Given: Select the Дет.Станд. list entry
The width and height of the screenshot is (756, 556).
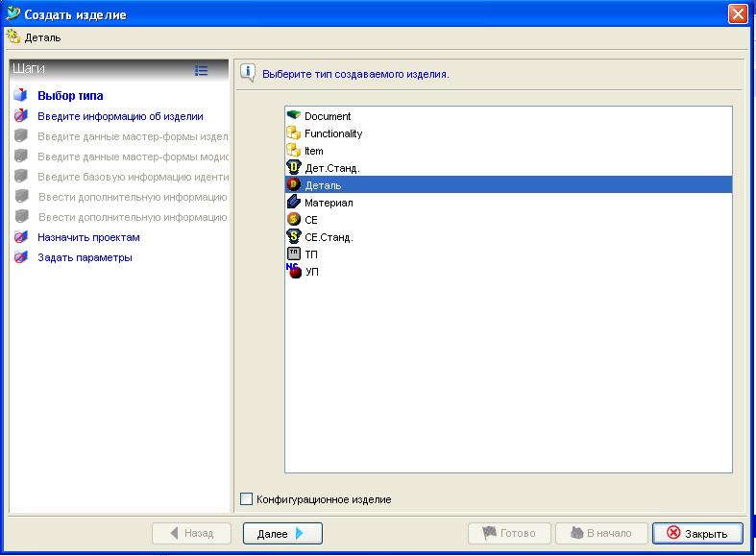Looking at the screenshot, I should (x=508, y=168).
